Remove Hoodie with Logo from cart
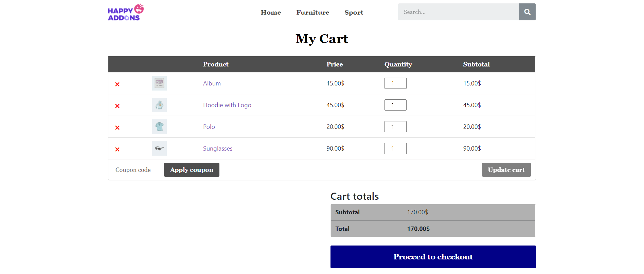644x274 pixels. [117, 106]
